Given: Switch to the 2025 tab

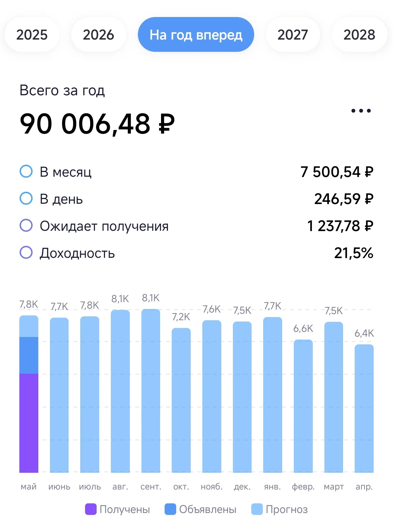Looking at the screenshot, I should (32, 34).
